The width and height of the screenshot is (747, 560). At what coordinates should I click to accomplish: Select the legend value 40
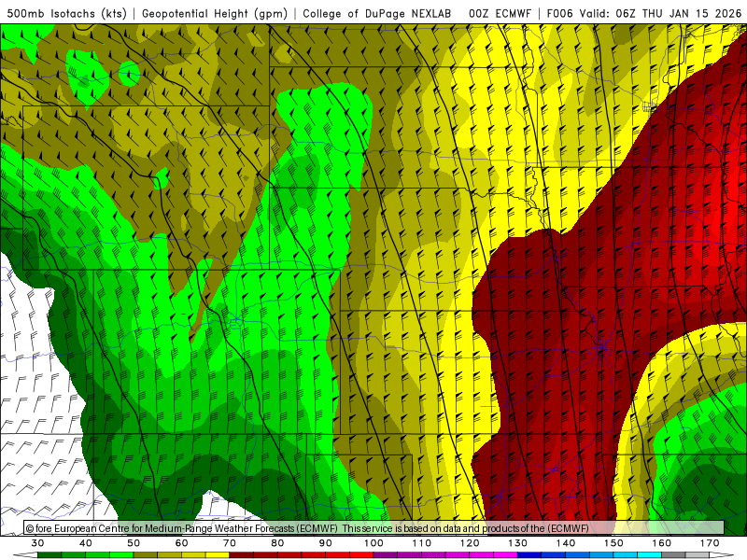click(x=86, y=543)
